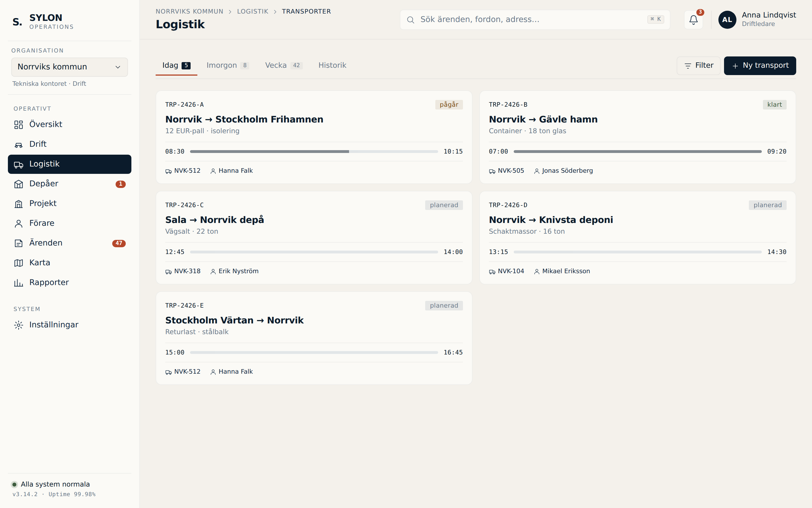Click the search magnifier icon

(410, 20)
